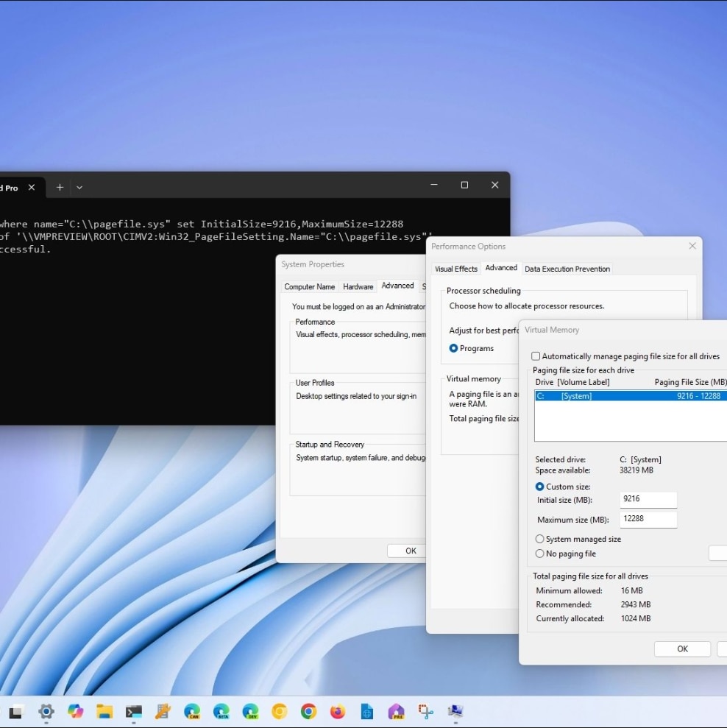Launch Microsoft Edge Canary from taskbar
The image size is (727, 728).
[x=192, y=712]
